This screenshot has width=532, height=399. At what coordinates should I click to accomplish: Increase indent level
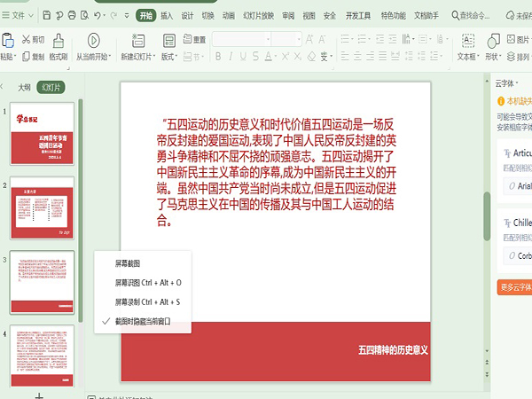[x=393, y=39]
